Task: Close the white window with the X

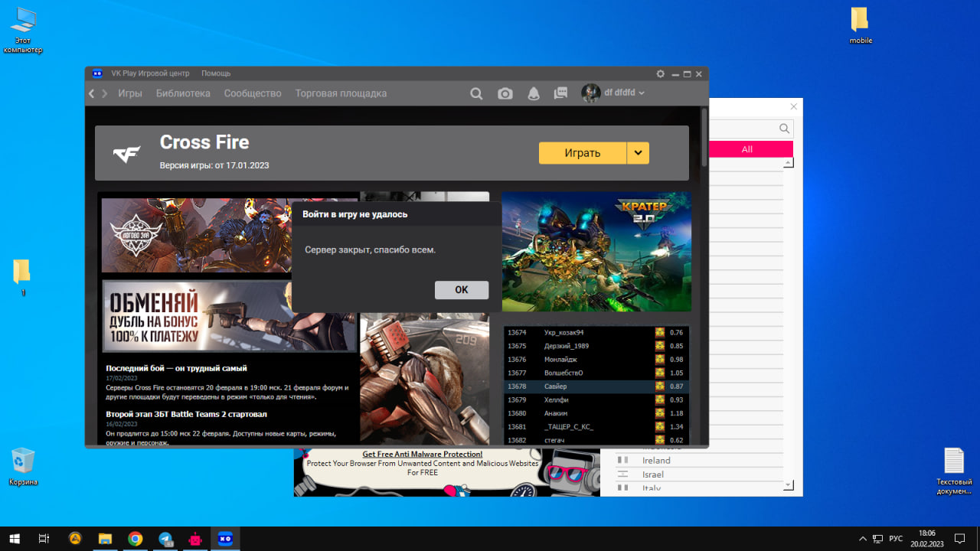Action: [x=794, y=106]
